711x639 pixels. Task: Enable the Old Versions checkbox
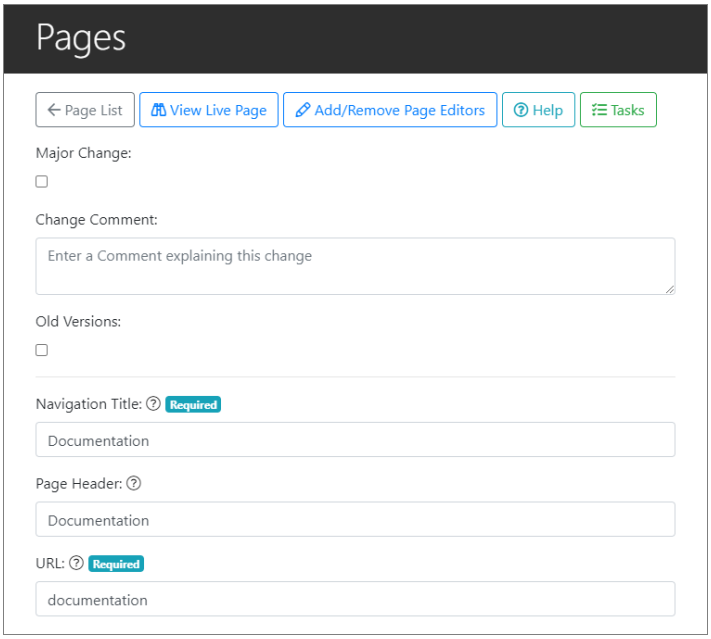pos(42,350)
